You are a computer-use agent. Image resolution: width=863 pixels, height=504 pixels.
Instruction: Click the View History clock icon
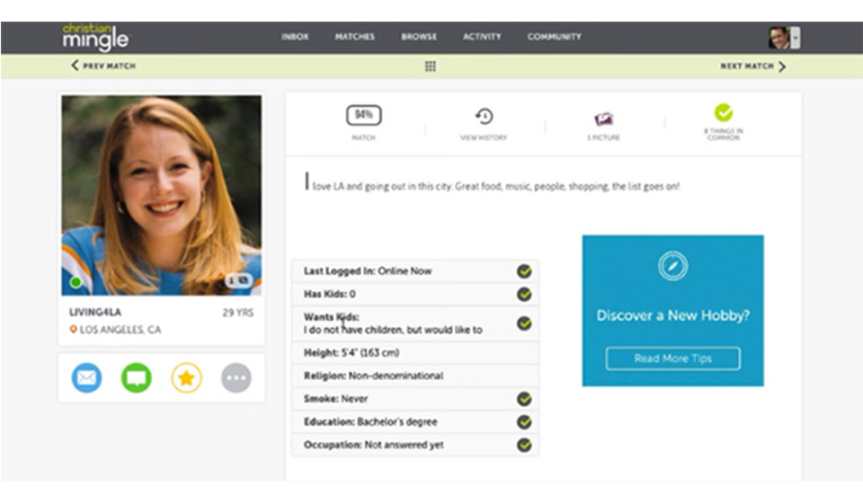[484, 117]
